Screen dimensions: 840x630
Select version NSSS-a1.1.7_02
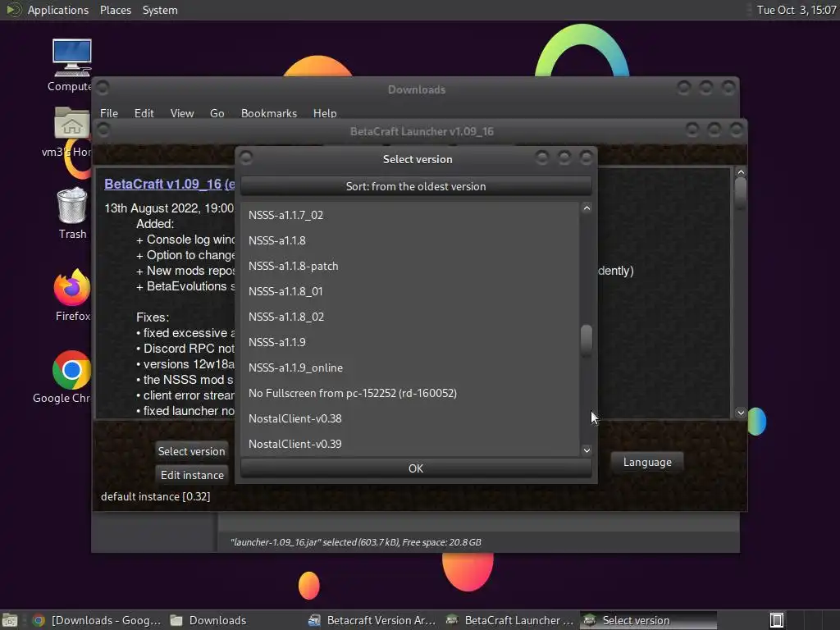(x=410, y=215)
